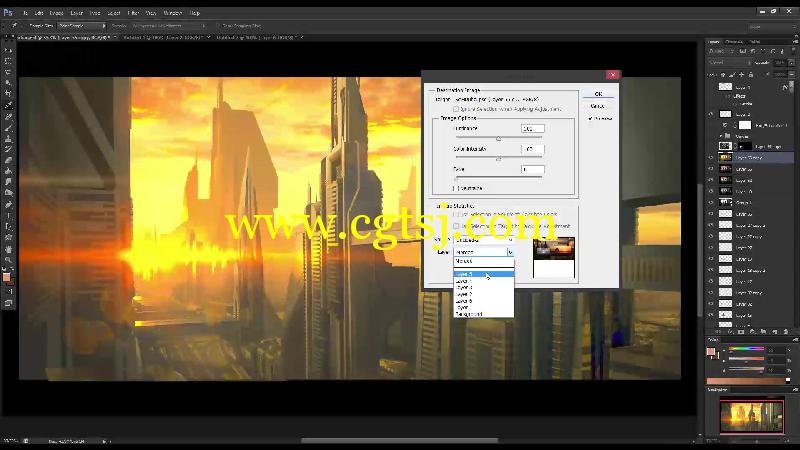Viewport: 800px width, 450px height.
Task: Open the Edit menu
Action: [39, 13]
